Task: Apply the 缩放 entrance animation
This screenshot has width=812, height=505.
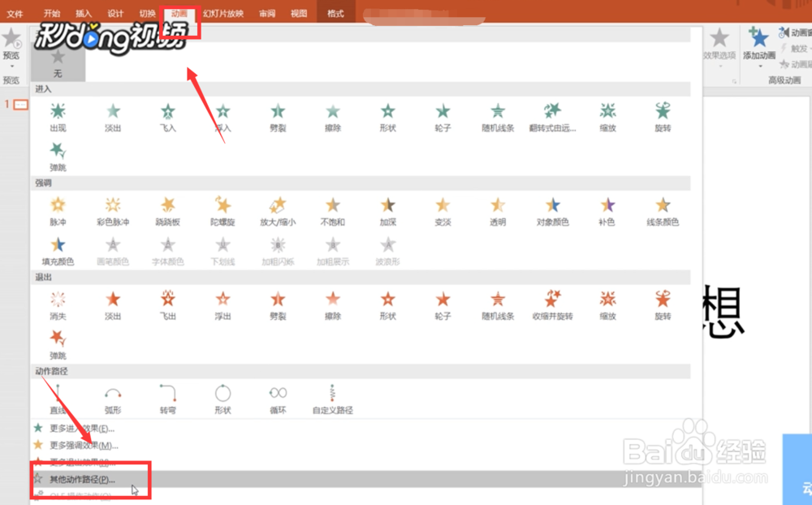Action: pyautogui.click(x=608, y=118)
